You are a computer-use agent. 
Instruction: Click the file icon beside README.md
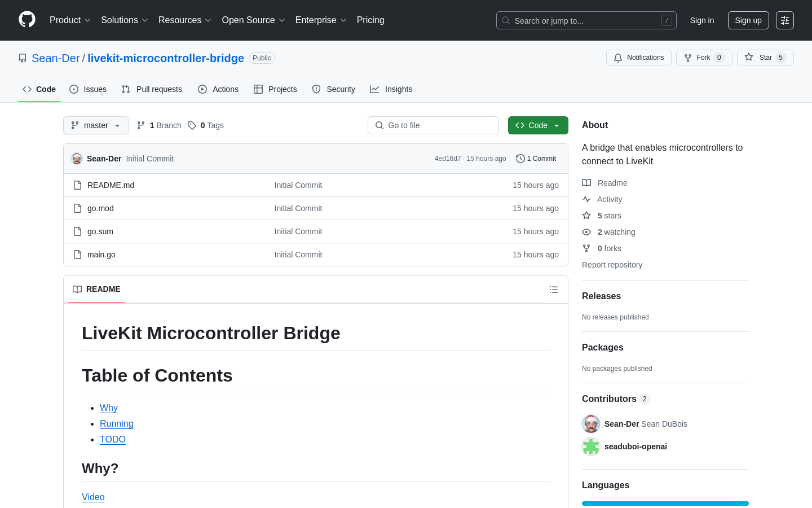coord(78,185)
